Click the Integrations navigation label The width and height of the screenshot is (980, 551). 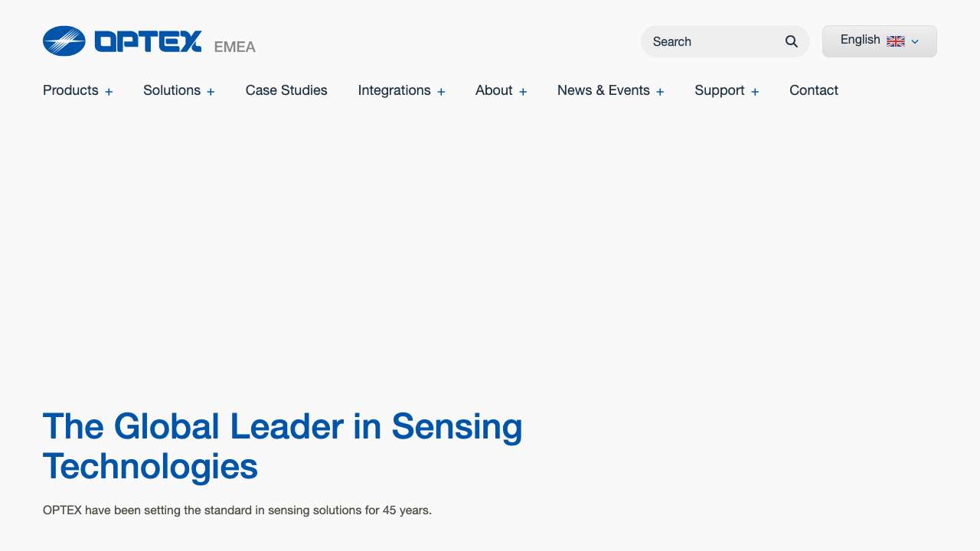pyautogui.click(x=394, y=90)
